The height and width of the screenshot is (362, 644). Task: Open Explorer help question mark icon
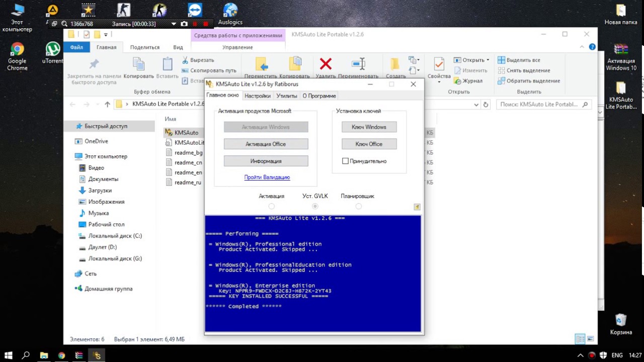tap(592, 47)
